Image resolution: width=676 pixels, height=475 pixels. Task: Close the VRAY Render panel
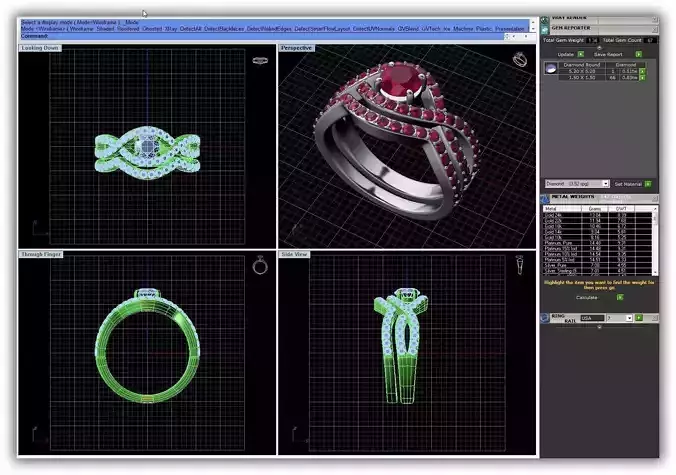[654, 19]
